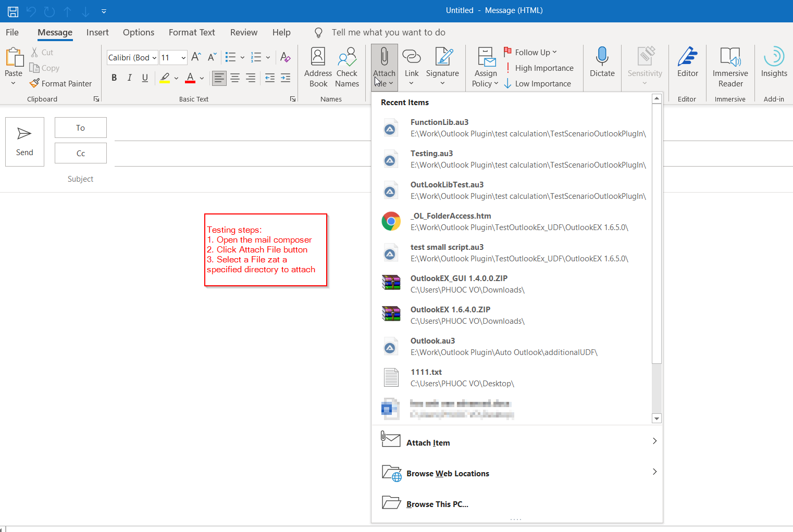
Task: Expand Browse Web Locations submenu
Action: click(517, 473)
